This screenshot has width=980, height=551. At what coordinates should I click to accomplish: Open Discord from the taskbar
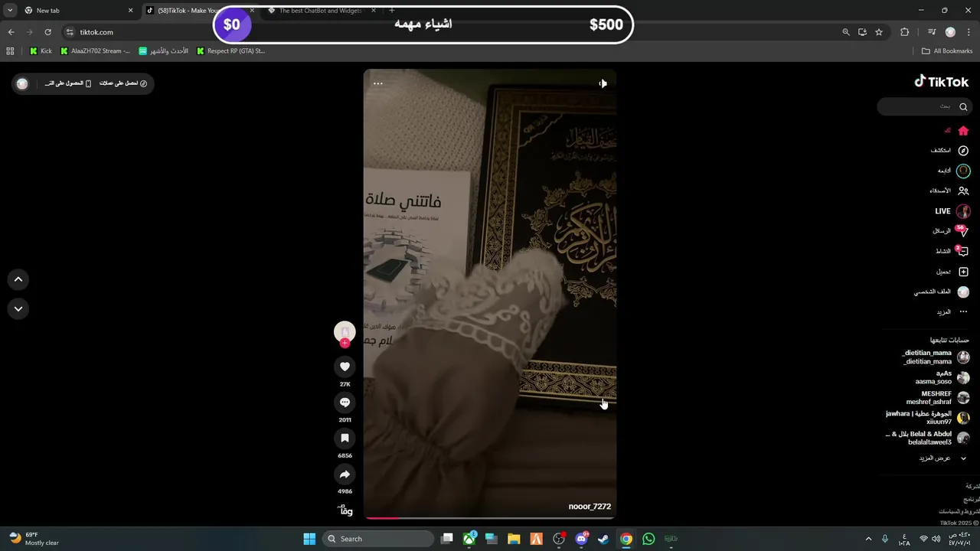(x=581, y=539)
